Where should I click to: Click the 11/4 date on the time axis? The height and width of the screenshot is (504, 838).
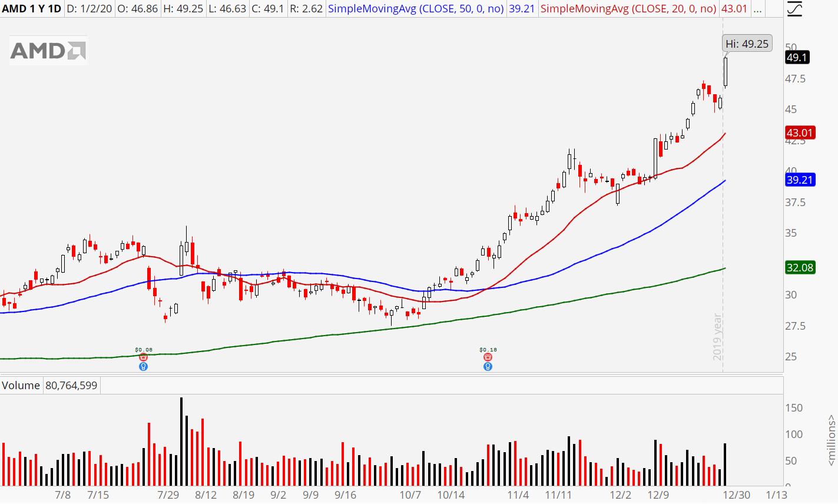pos(518,495)
